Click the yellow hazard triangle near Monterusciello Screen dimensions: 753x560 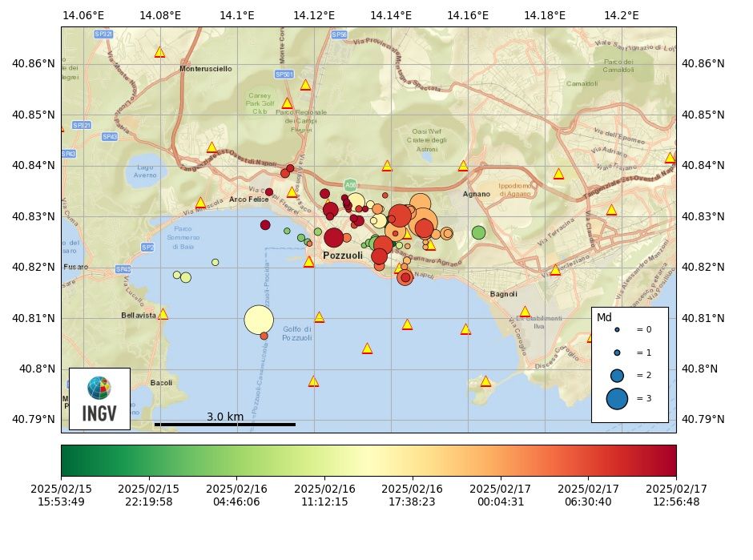pyautogui.click(x=159, y=53)
